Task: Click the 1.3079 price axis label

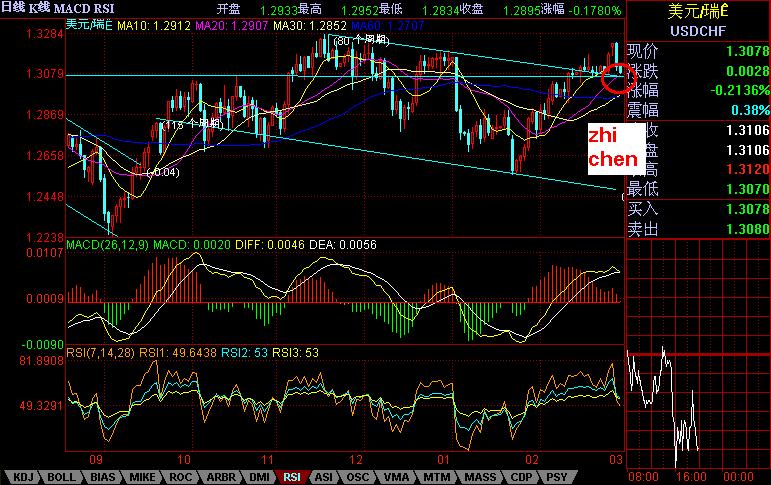Action: [45, 74]
